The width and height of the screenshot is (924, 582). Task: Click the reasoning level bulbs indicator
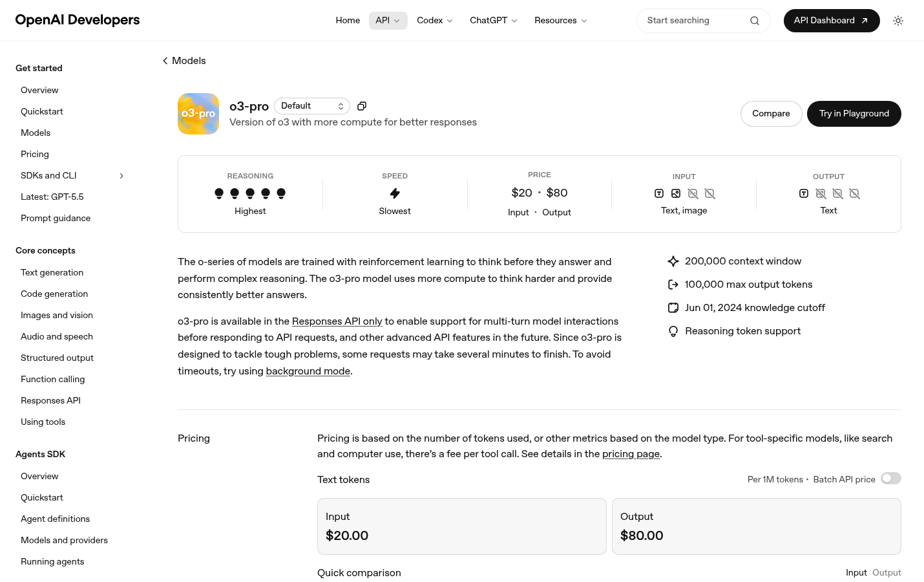(x=250, y=193)
